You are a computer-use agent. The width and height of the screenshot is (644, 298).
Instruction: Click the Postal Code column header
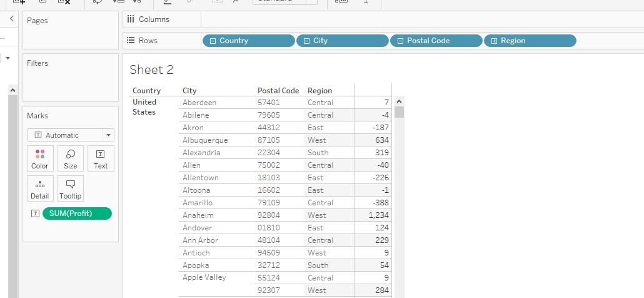click(278, 91)
